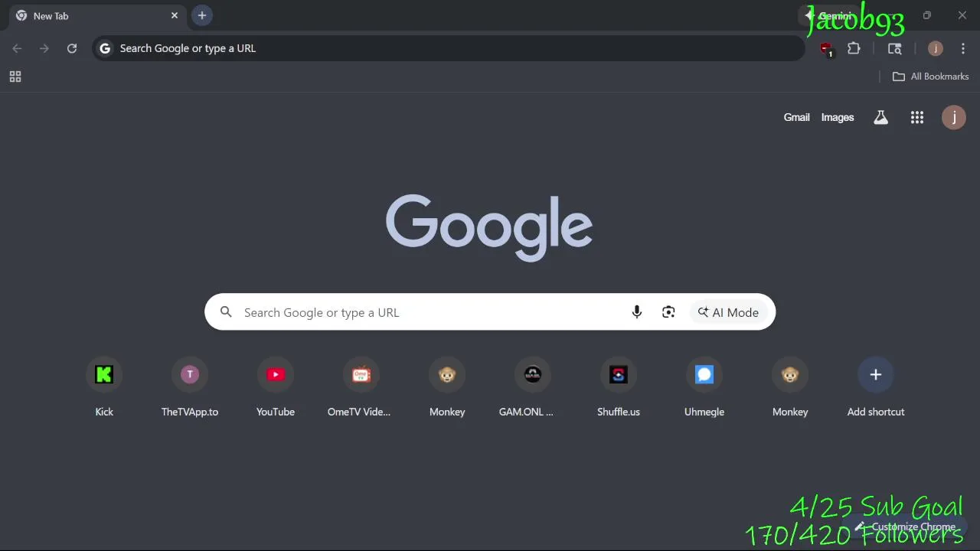Focus the address bar

point(449,48)
